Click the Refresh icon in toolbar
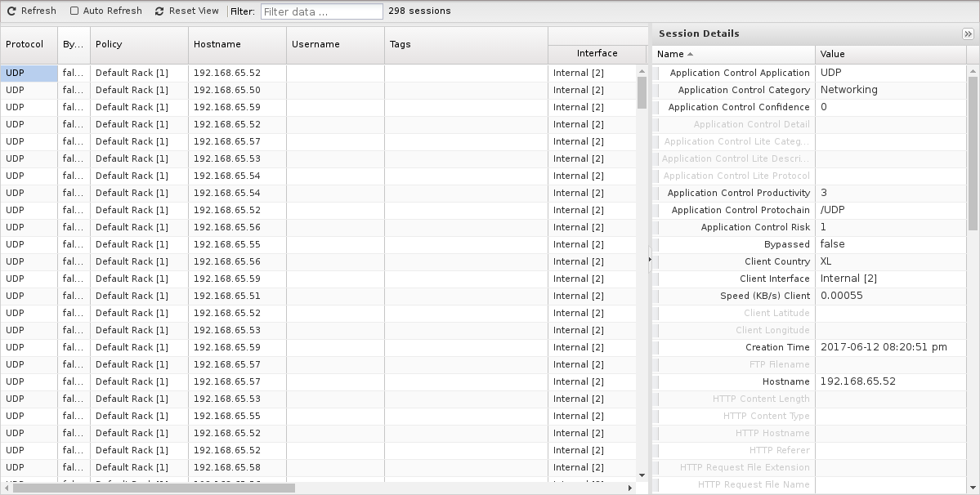 11,11
